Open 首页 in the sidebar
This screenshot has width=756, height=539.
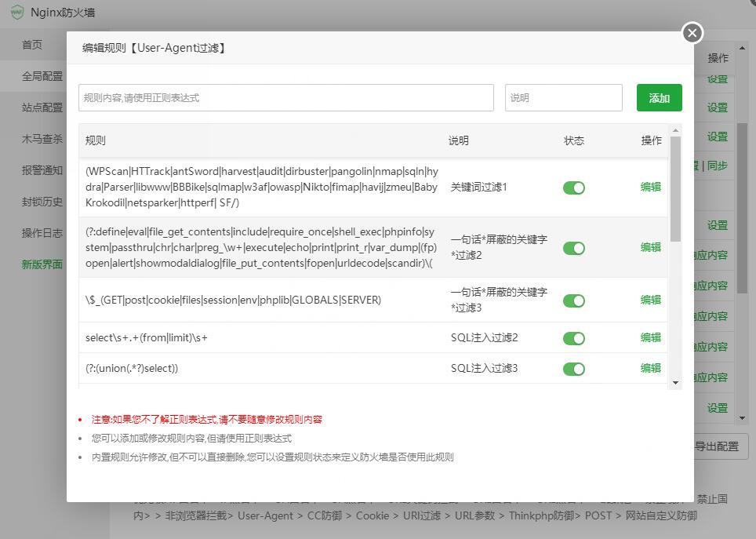(x=31, y=45)
